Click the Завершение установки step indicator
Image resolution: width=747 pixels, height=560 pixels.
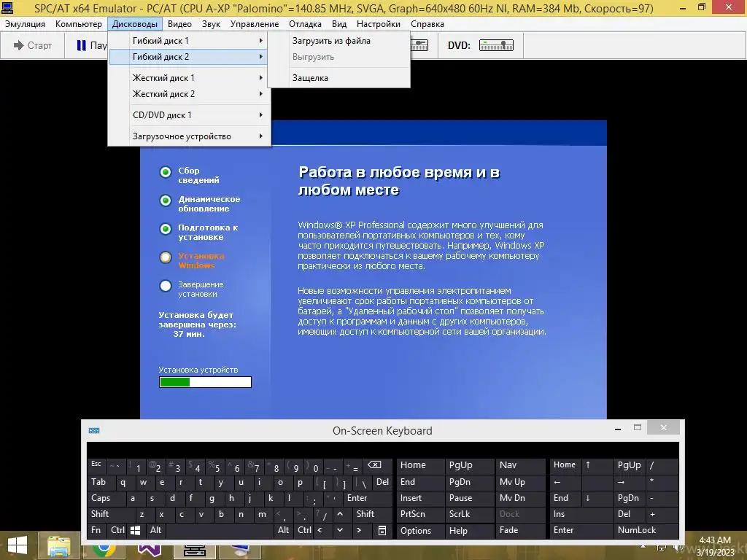(x=166, y=286)
